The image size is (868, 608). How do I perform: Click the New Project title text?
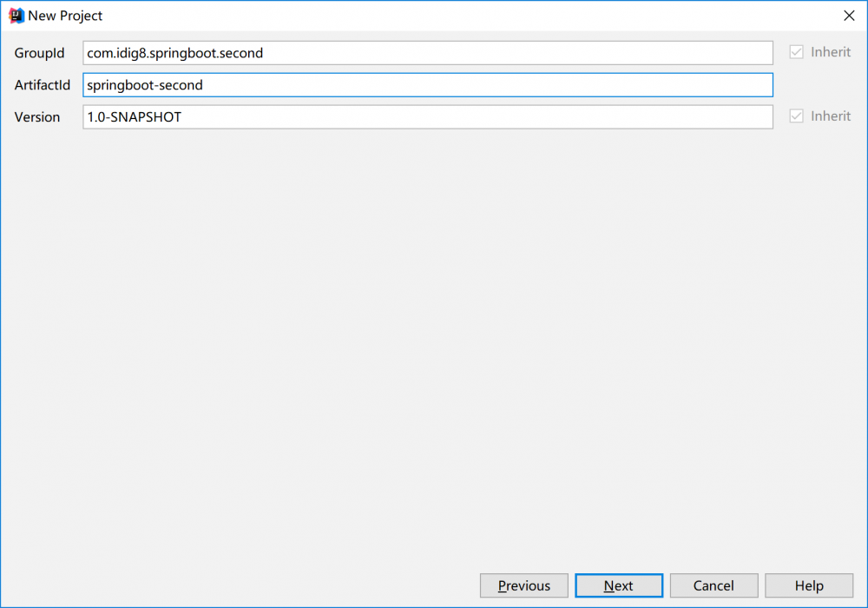pos(65,16)
